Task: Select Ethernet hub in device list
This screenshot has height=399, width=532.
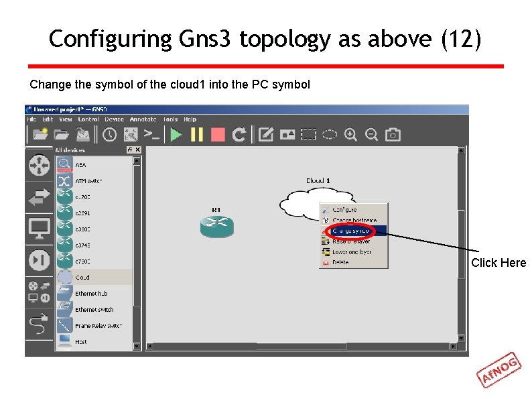Action: coord(94,294)
